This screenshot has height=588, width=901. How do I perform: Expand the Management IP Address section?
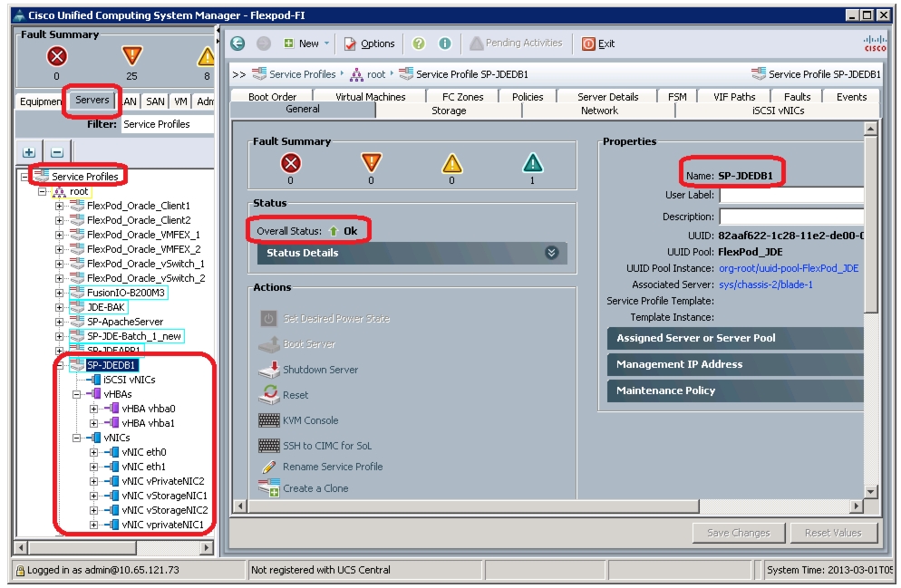735,364
